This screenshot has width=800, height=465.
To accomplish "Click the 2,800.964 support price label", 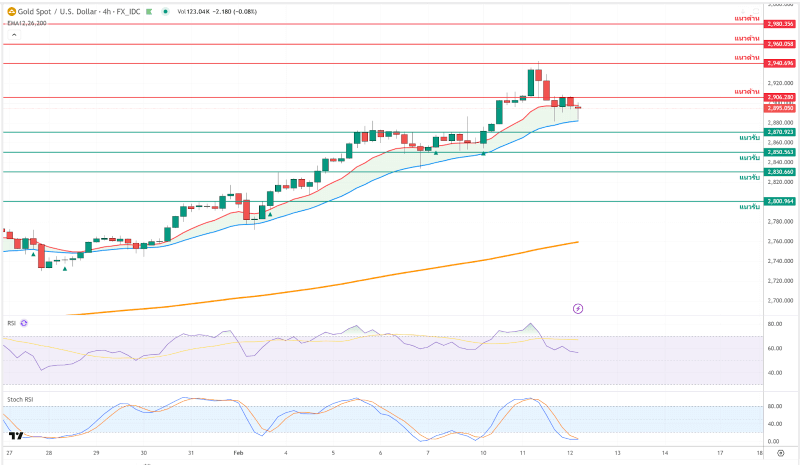I will [x=780, y=201].
